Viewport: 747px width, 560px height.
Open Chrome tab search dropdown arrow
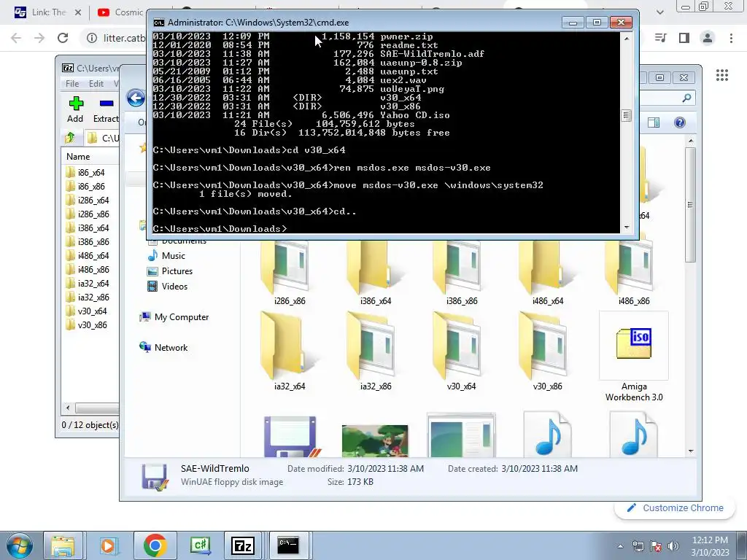click(659, 12)
